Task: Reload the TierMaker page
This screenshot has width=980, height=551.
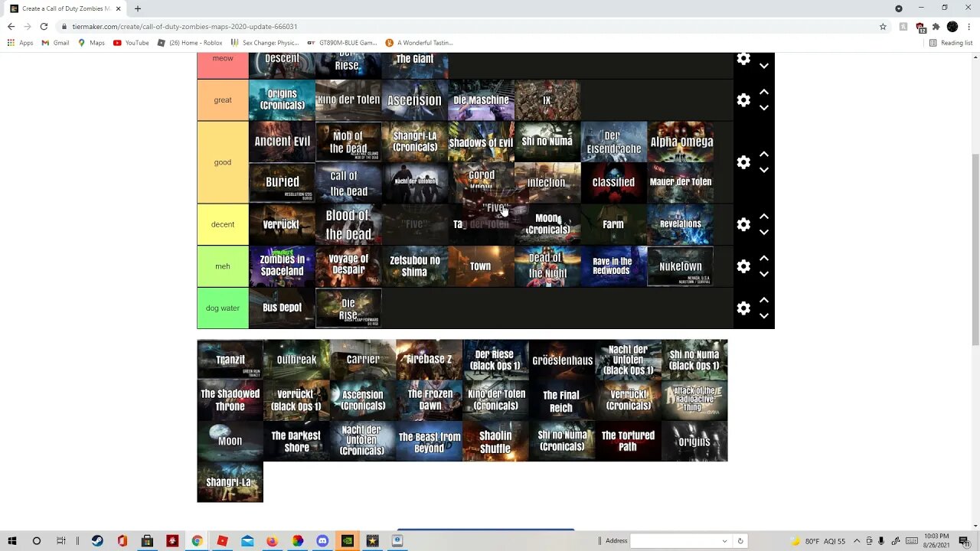Action: coord(44,26)
